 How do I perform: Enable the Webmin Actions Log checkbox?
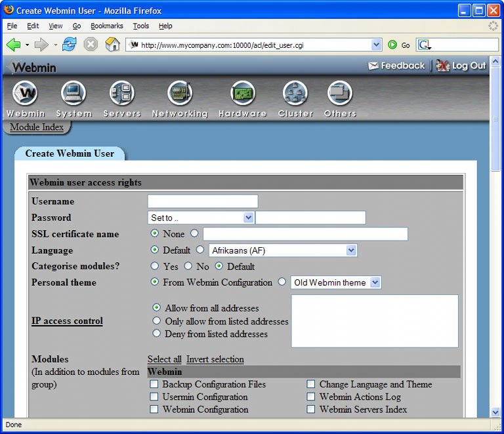[x=311, y=397]
